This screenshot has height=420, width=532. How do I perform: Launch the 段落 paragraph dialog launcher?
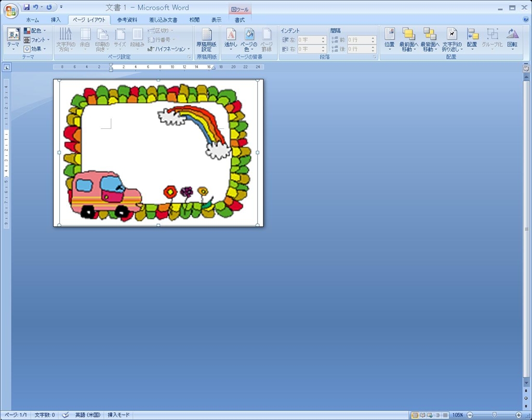pyautogui.click(x=375, y=57)
